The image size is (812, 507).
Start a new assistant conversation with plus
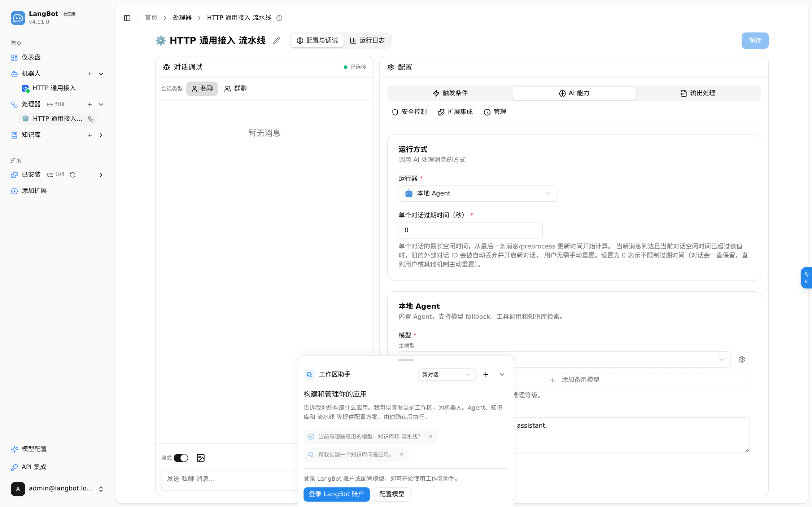(486, 375)
